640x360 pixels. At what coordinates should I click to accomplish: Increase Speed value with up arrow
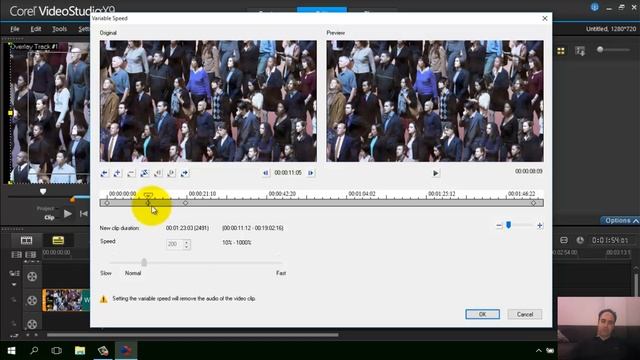click(x=187, y=242)
